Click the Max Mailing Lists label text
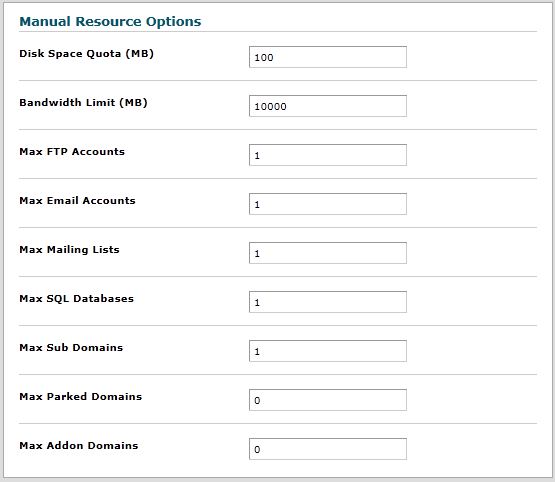 coord(69,250)
